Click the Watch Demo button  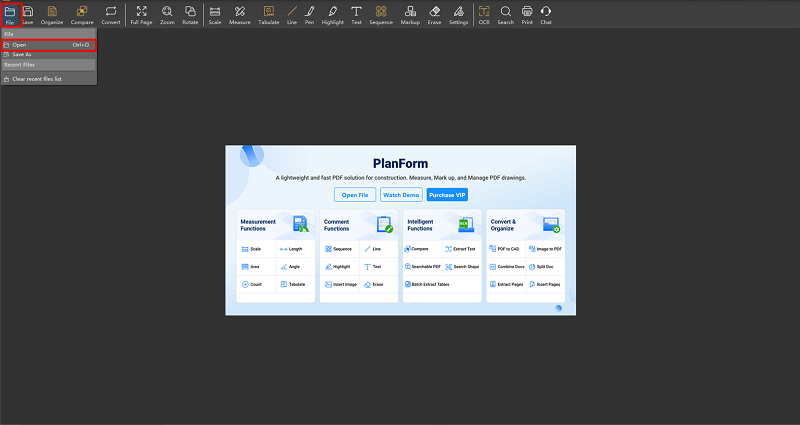coord(401,195)
